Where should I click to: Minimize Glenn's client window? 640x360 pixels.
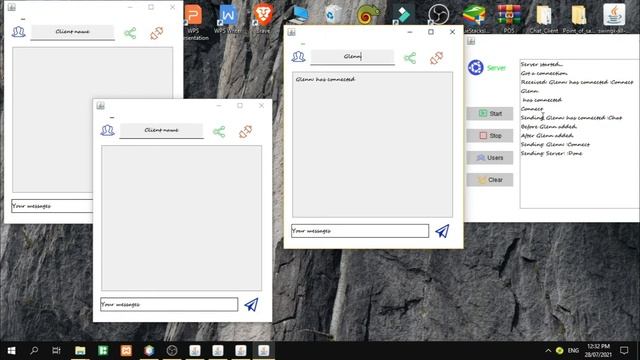(410, 32)
